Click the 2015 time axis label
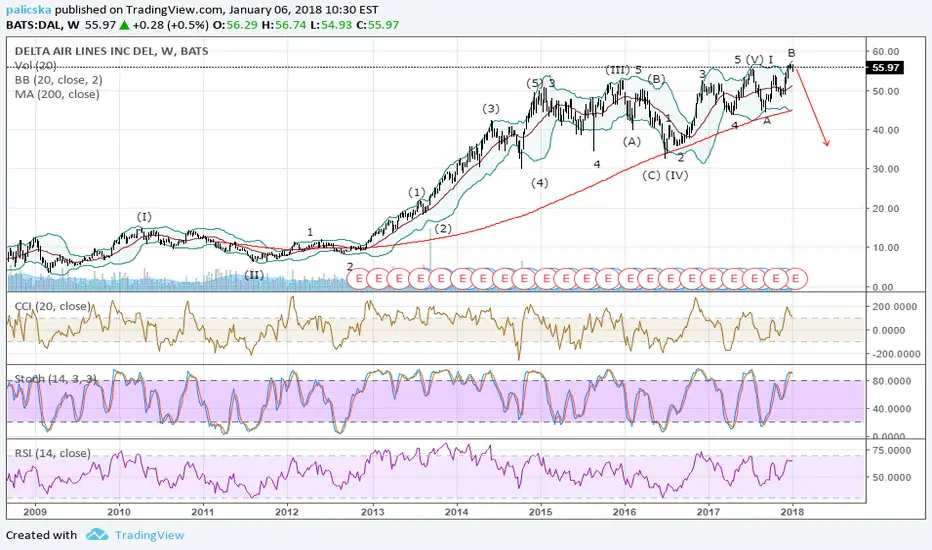 pos(540,511)
